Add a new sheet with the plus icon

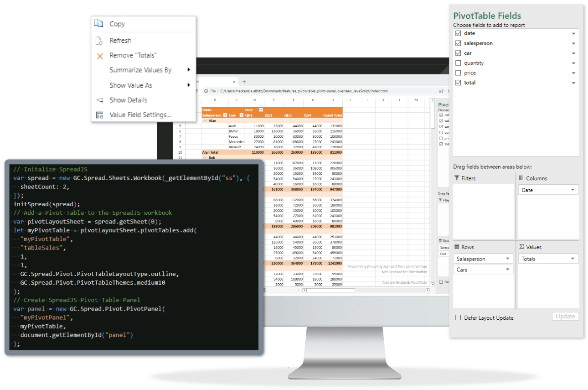tap(264, 290)
